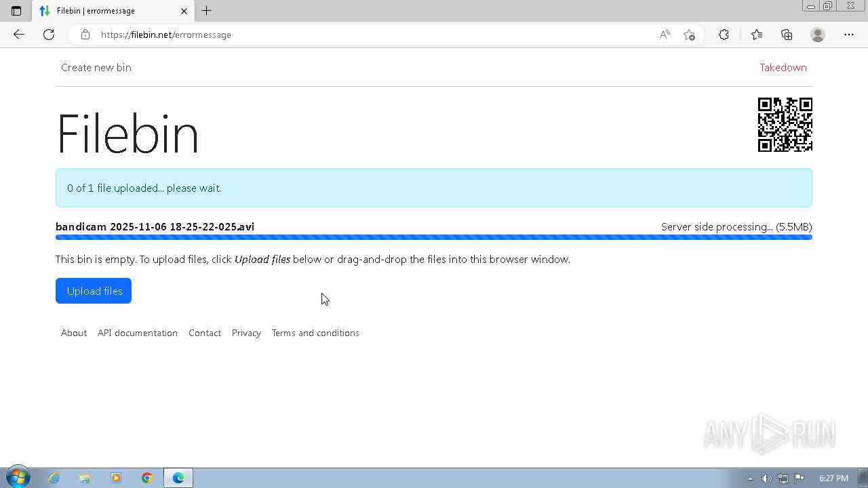Image resolution: width=868 pixels, height=488 pixels.
Task: Click the Server side processing status text
Action: [736, 226]
